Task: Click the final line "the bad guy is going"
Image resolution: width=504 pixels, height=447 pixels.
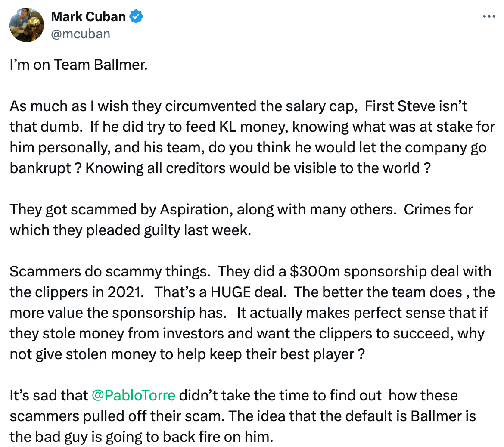Action: point(141,437)
